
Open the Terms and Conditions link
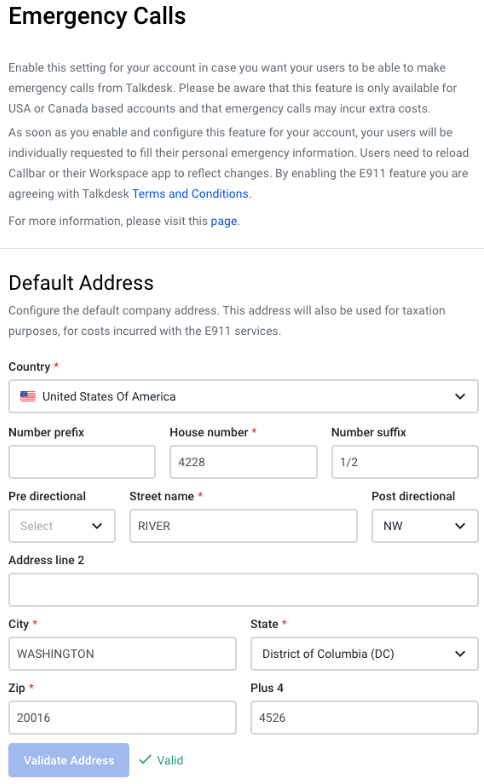[190, 194]
